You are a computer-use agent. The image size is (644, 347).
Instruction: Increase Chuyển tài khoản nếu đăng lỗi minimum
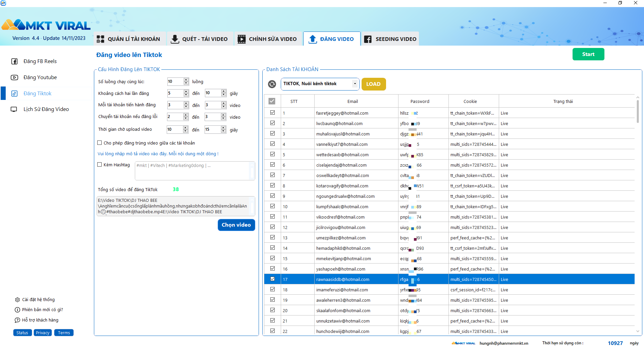(186, 115)
